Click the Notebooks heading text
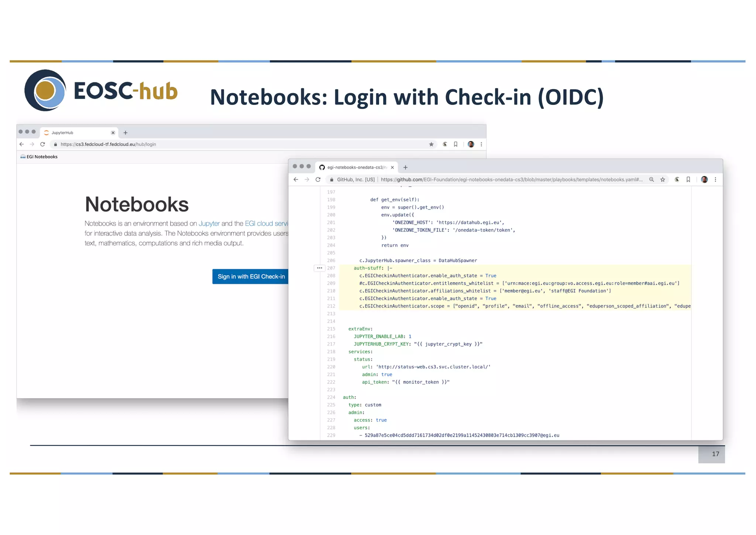The image size is (756, 535). [137, 204]
